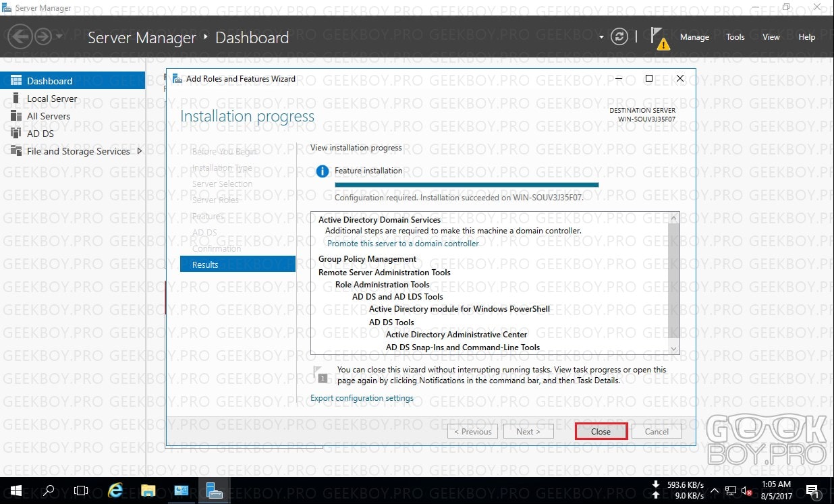Open Task View from the taskbar
The width and height of the screenshot is (834, 504).
pos(81,491)
